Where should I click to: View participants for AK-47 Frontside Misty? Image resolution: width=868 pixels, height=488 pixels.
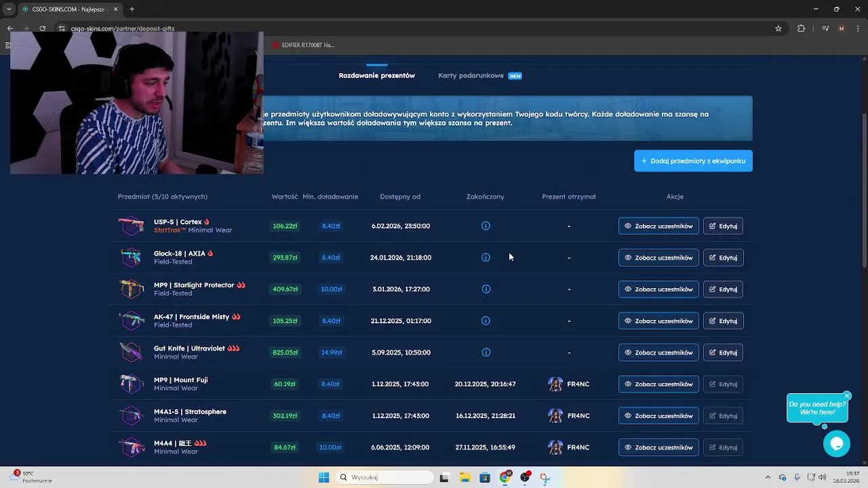point(658,321)
